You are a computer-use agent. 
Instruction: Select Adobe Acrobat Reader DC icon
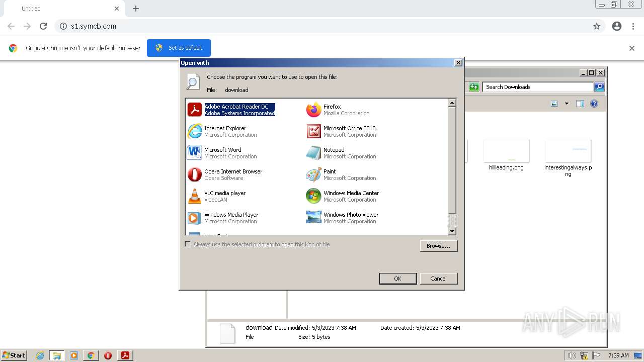pyautogui.click(x=194, y=110)
